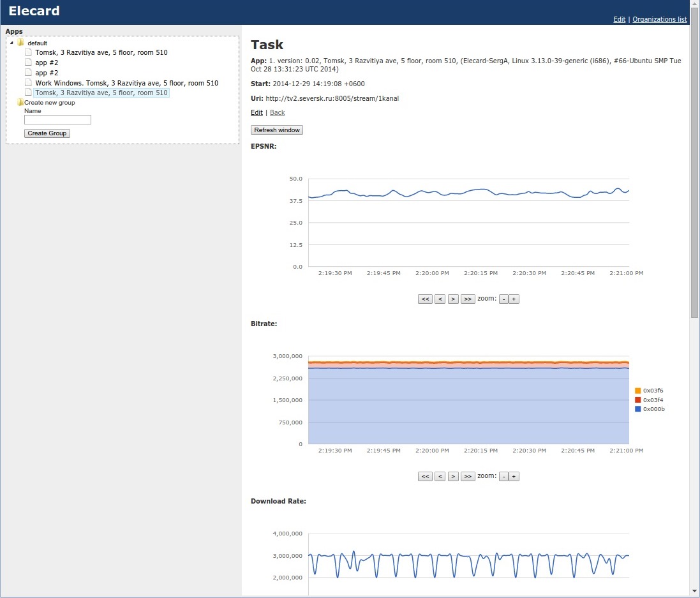Click the Edit link in header

click(x=619, y=19)
